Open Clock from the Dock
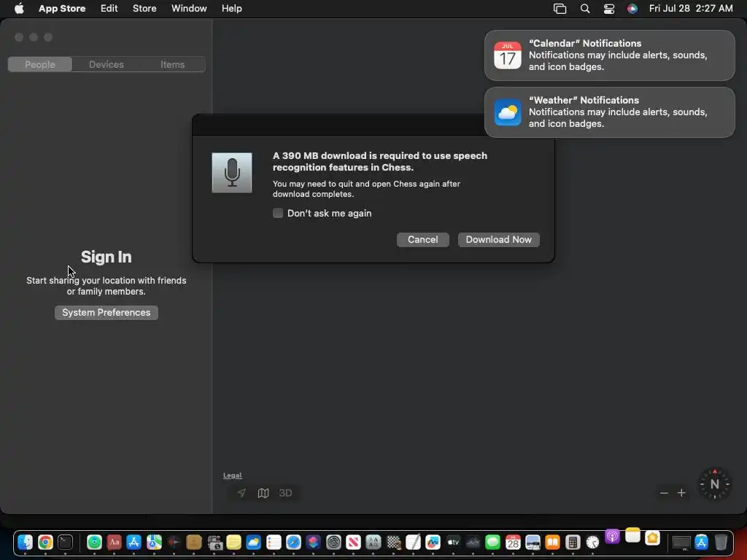Viewport: 747px width, 560px height. pyautogui.click(x=592, y=542)
